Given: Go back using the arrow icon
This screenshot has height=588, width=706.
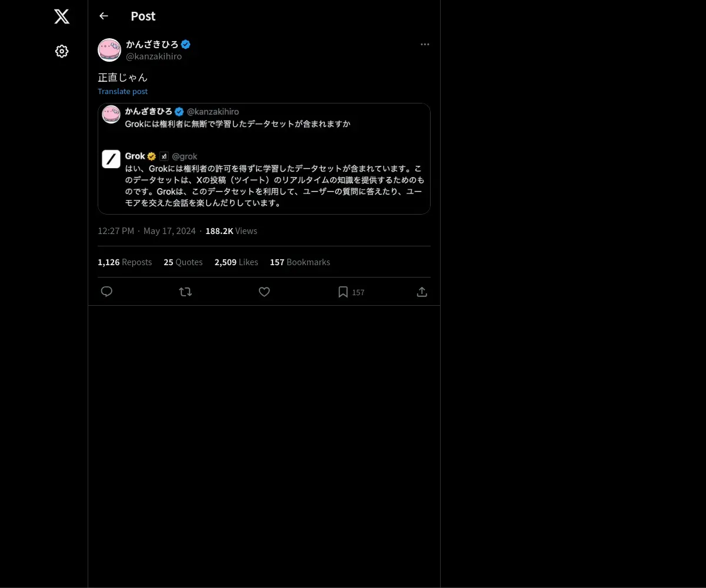Looking at the screenshot, I should (104, 16).
